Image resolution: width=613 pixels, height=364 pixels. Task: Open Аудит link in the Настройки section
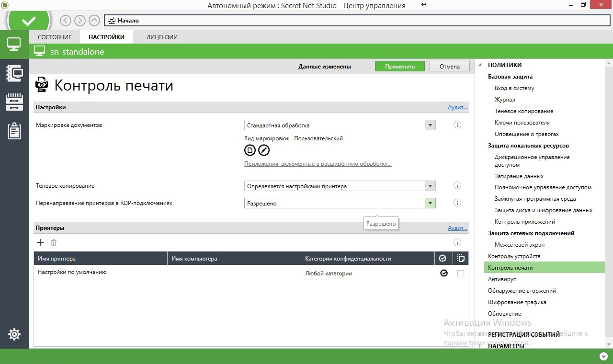(x=457, y=107)
